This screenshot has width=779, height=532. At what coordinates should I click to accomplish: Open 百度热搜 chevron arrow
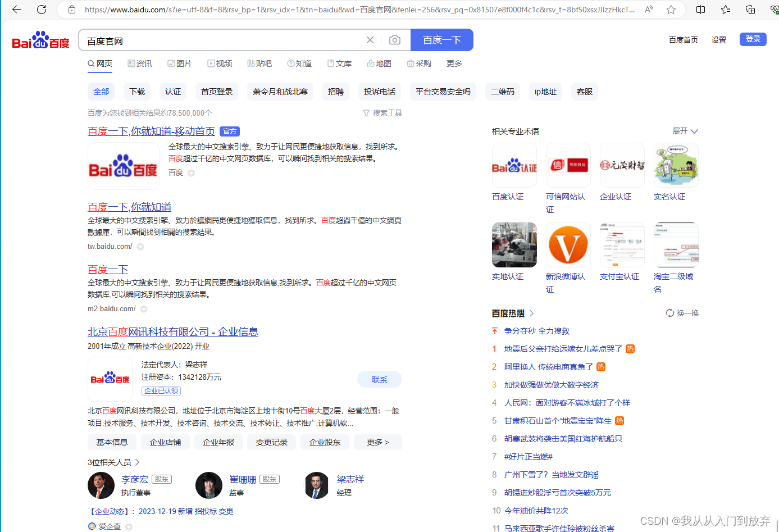coord(531,313)
